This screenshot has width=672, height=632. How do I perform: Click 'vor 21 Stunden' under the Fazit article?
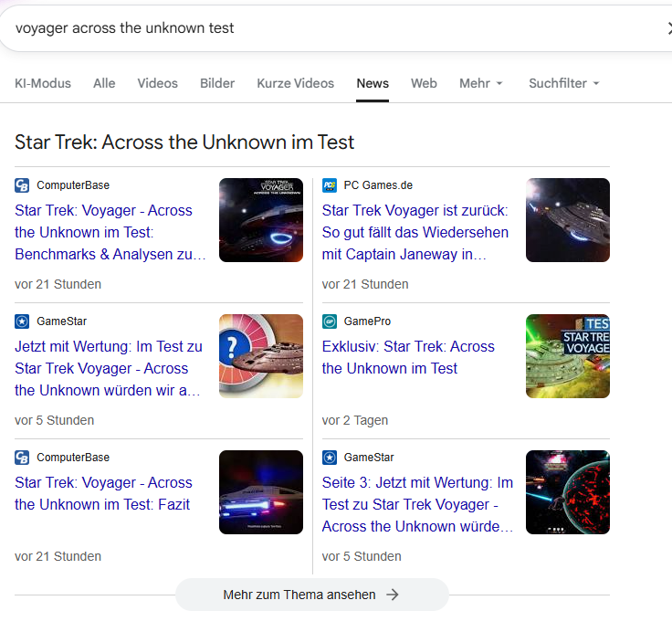[58, 556]
